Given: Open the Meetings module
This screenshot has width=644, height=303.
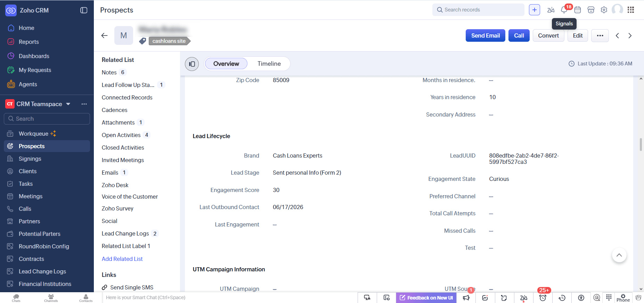Looking at the screenshot, I should coord(47,196).
